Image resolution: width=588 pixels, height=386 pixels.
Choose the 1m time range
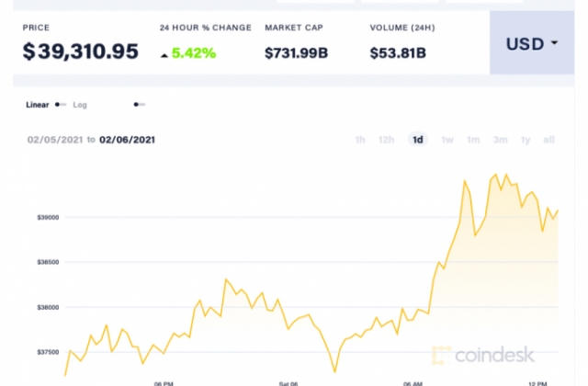tap(473, 140)
